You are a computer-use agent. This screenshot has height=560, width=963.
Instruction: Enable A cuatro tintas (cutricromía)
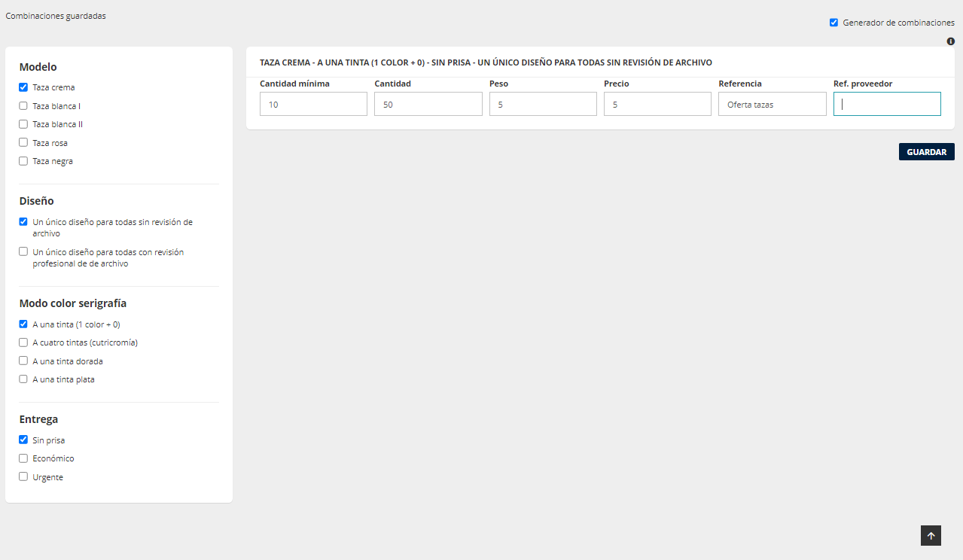coord(23,342)
